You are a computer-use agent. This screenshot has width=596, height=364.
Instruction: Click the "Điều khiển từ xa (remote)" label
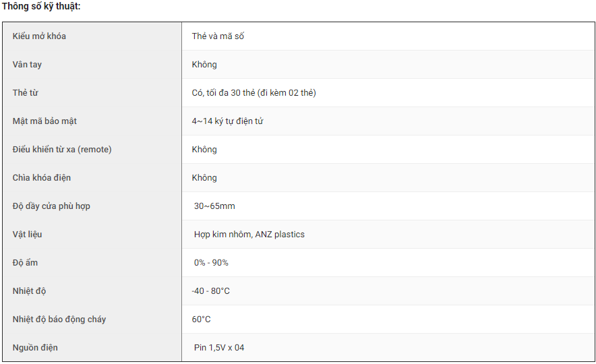[62, 150]
